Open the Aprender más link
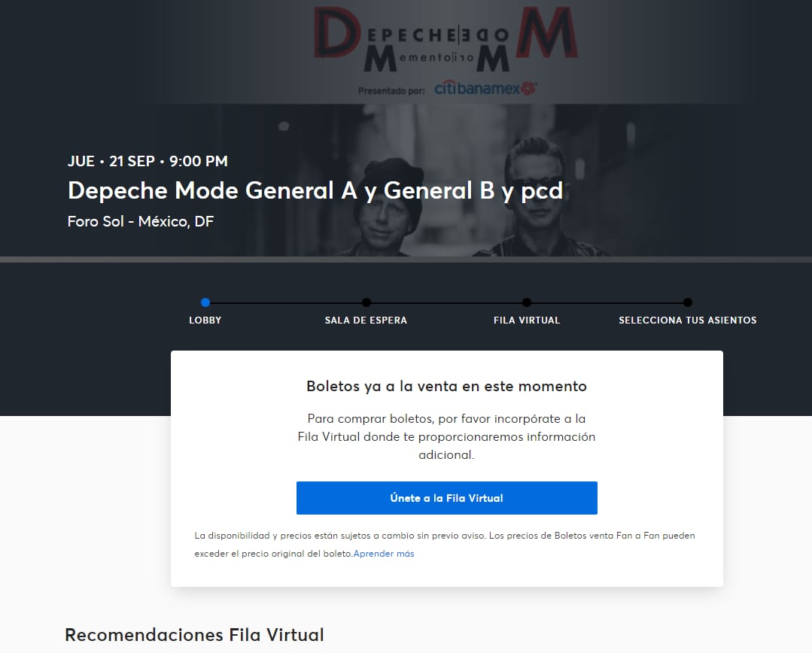This screenshot has height=653, width=812. coord(384,554)
